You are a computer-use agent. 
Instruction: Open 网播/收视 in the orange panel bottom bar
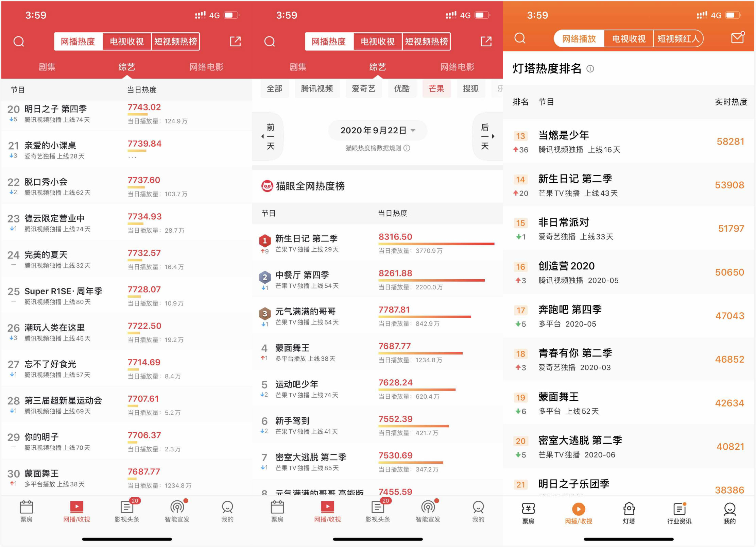pyautogui.click(x=579, y=513)
